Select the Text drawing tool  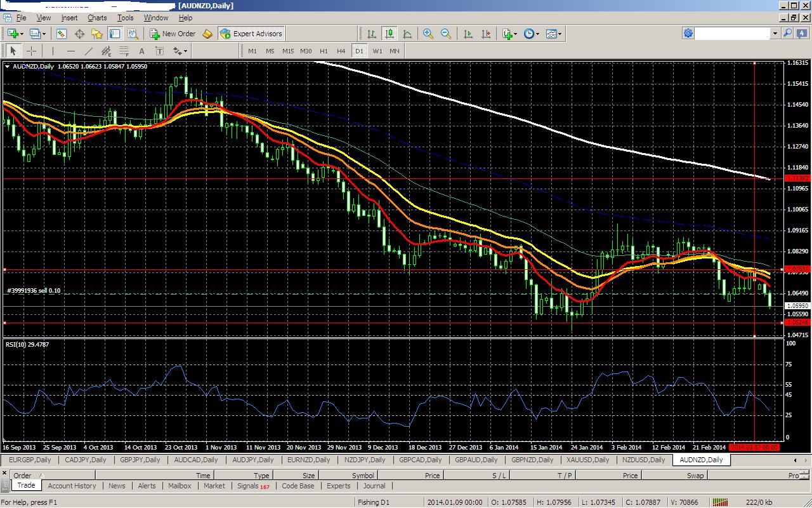tap(142, 51)
